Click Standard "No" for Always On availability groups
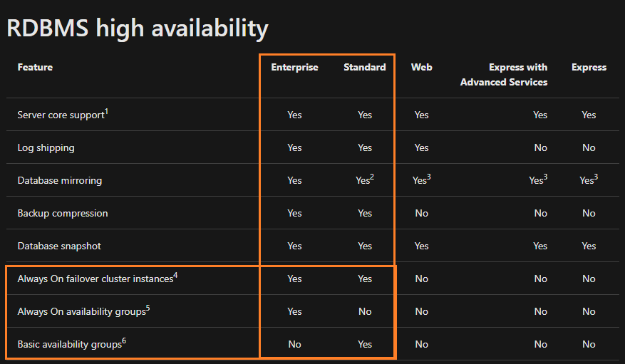Screen dimensions: 625x364 click(x=364, y=311)
